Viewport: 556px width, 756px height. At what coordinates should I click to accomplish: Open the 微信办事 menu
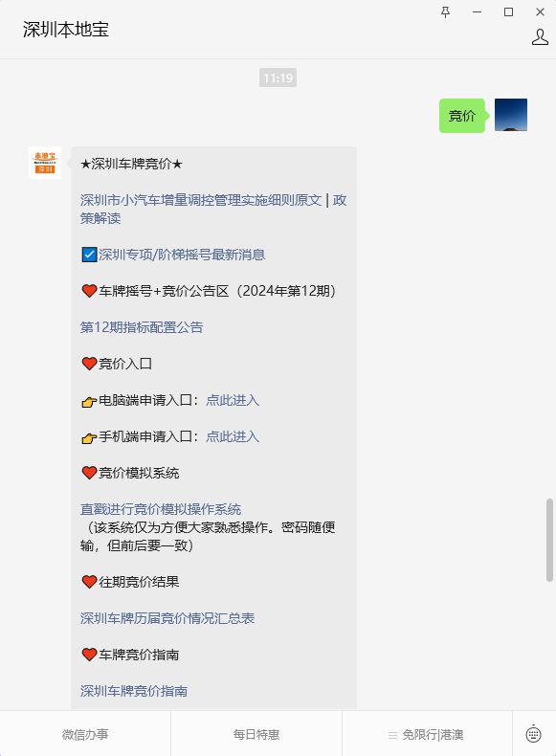85,734
